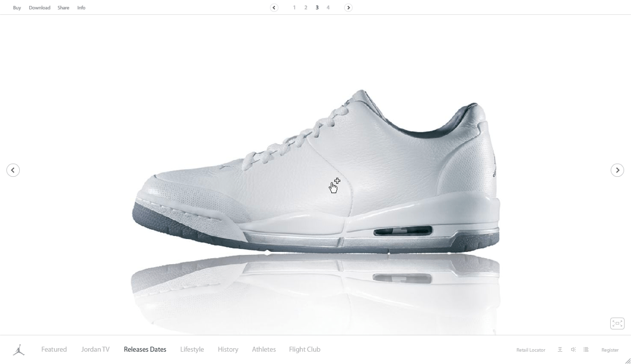Screen dimensions: 631x364
Task: Select page 4 in the pagination
Action: coord(328,8)
